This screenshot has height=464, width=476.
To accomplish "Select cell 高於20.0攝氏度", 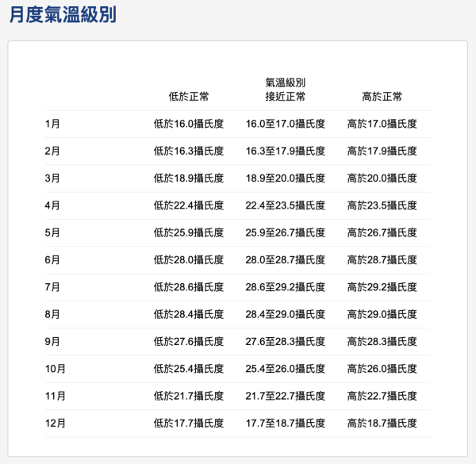I will (x=382, y=178).
